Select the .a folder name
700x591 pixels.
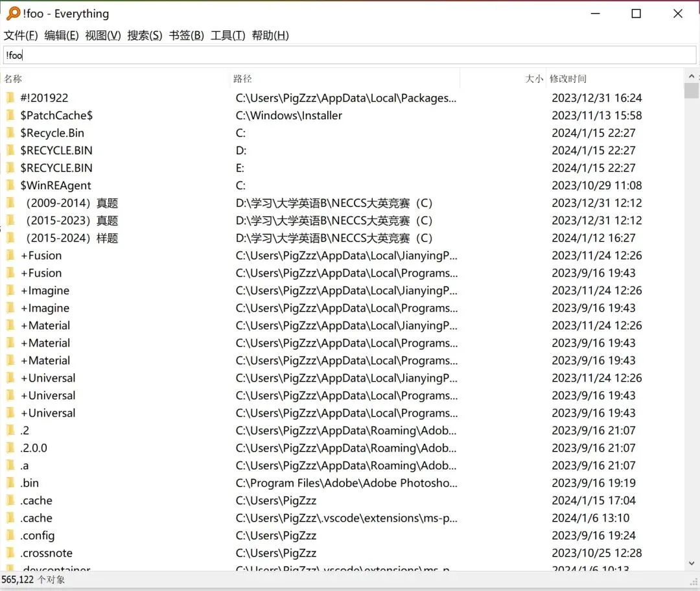[25, 465]
